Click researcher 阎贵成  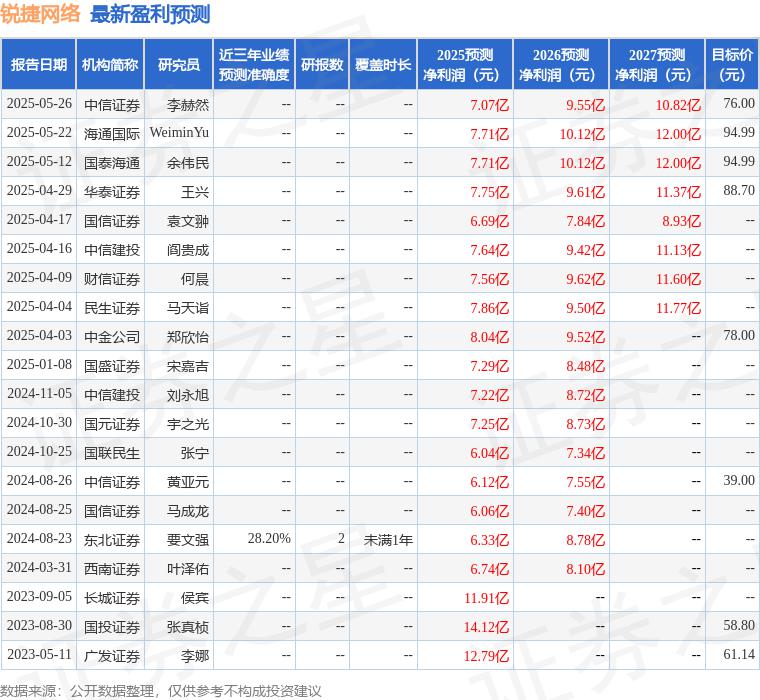(x=188, y=250)
